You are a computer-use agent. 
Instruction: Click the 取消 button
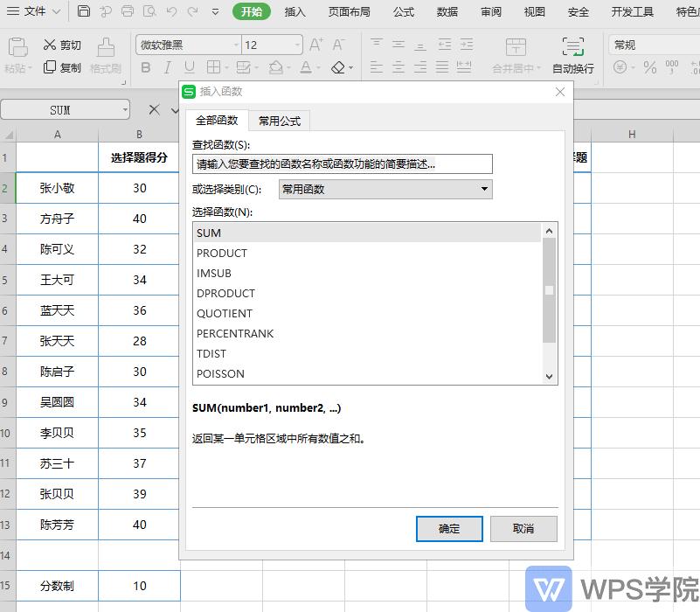coord(525,528)
